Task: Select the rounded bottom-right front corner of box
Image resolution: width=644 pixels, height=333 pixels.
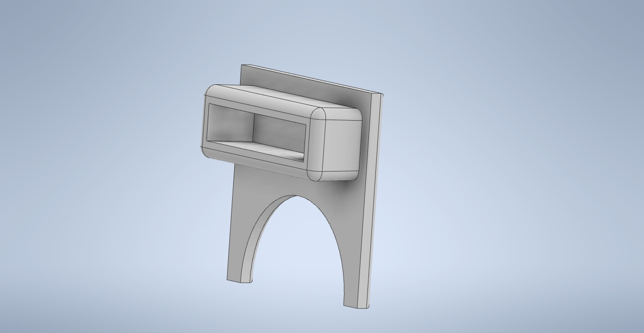Action: (x=315, y=172)
